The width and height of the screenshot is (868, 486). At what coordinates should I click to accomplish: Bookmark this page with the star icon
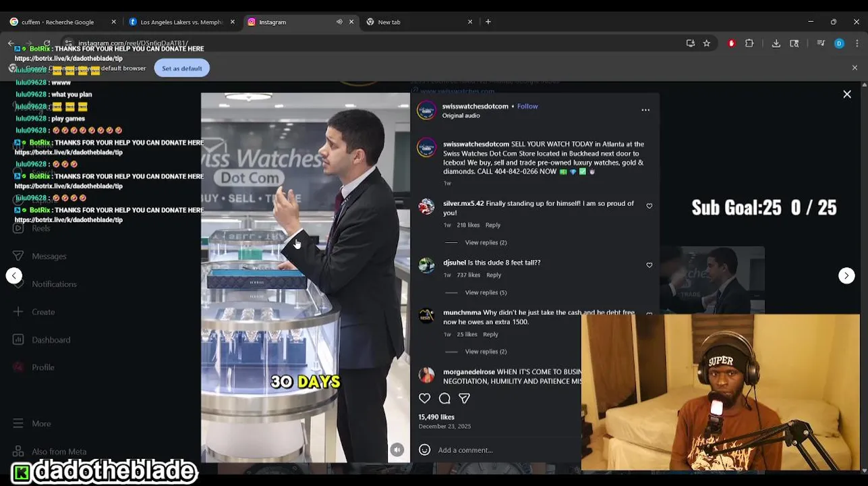[x=706, y=43]
